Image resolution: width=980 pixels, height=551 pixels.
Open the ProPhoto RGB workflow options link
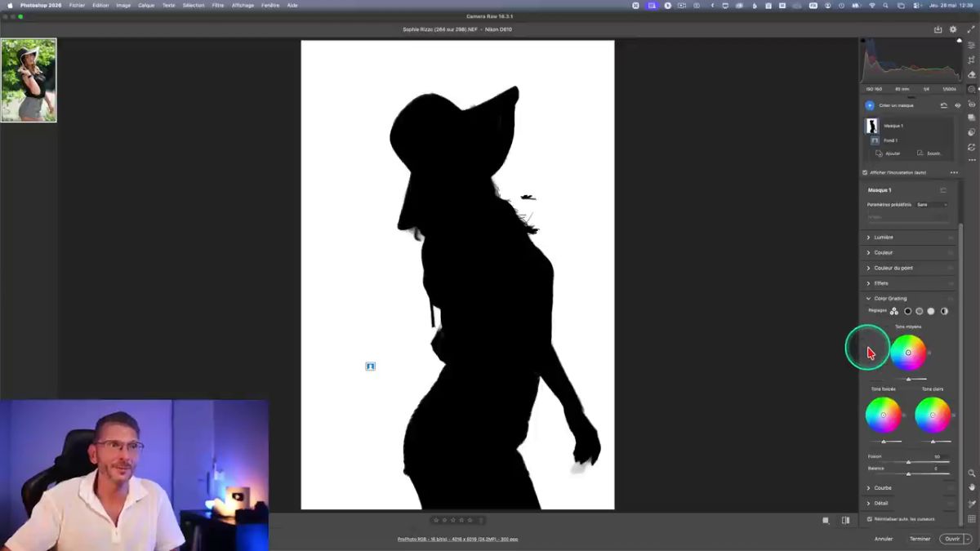(x=457, y=539)
